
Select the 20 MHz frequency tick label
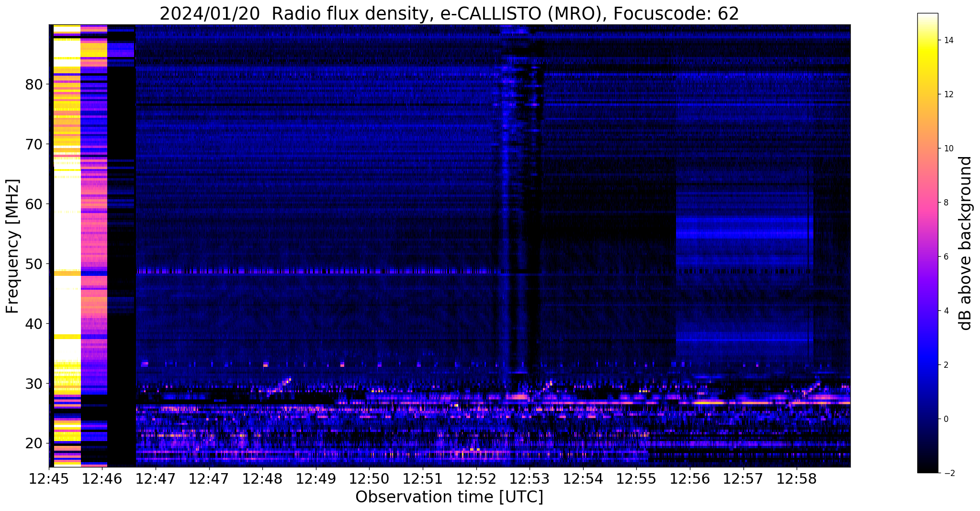tap(34, 443)
